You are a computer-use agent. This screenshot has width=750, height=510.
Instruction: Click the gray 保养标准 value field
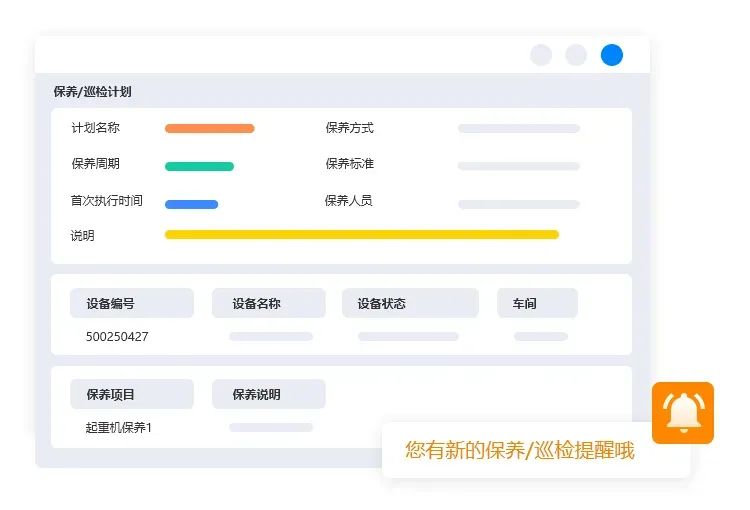click(x=519, y=166)
